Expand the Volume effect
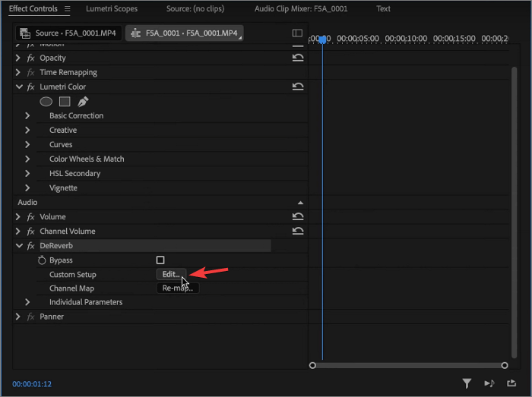 pyautogui.click(x=18, y=217)
